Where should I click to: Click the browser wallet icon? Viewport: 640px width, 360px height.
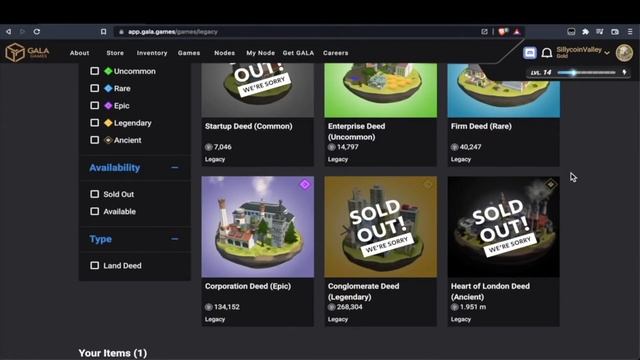(x=615, y=31)
